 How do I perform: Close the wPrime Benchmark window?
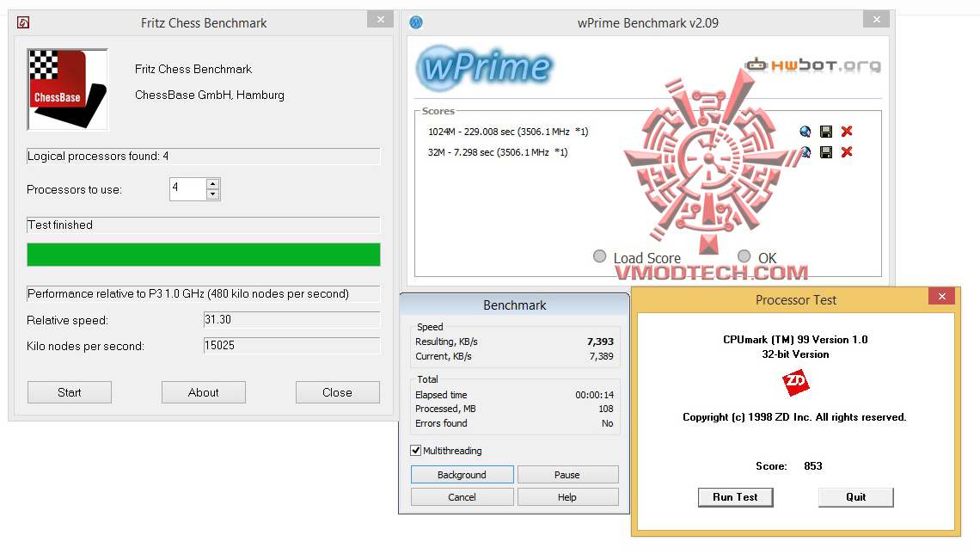(x=876, y=20)
